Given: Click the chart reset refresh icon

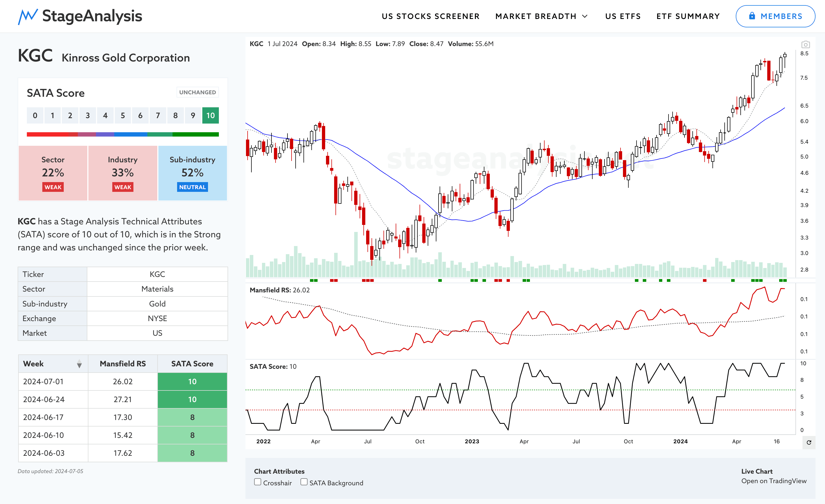Looking at the screenshot, I should [809, 442].
